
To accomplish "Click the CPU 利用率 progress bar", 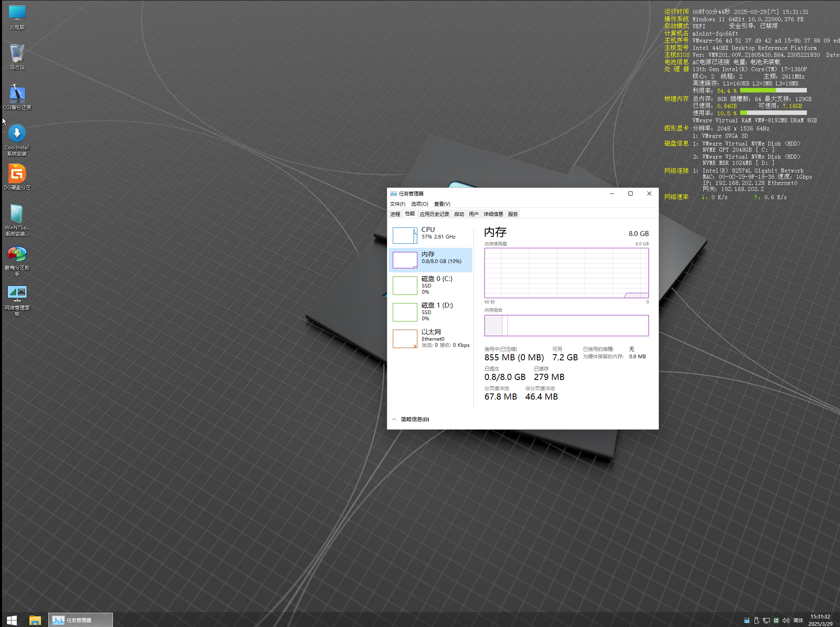I will [x=773, y=90].
